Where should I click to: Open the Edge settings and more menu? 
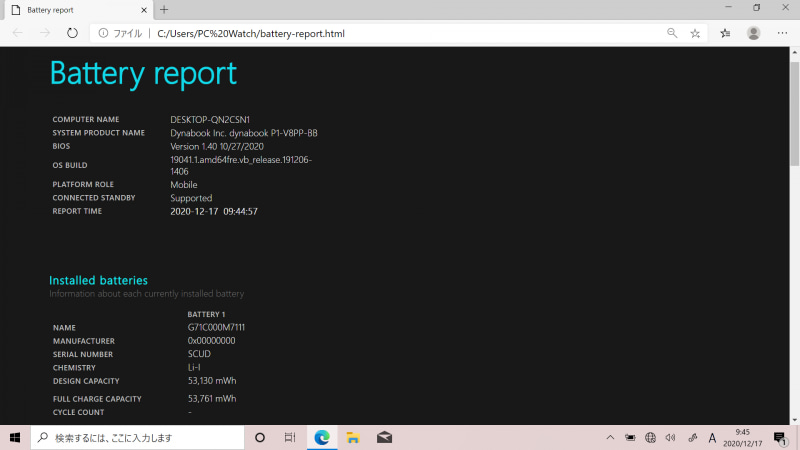(x=782, y=33)
